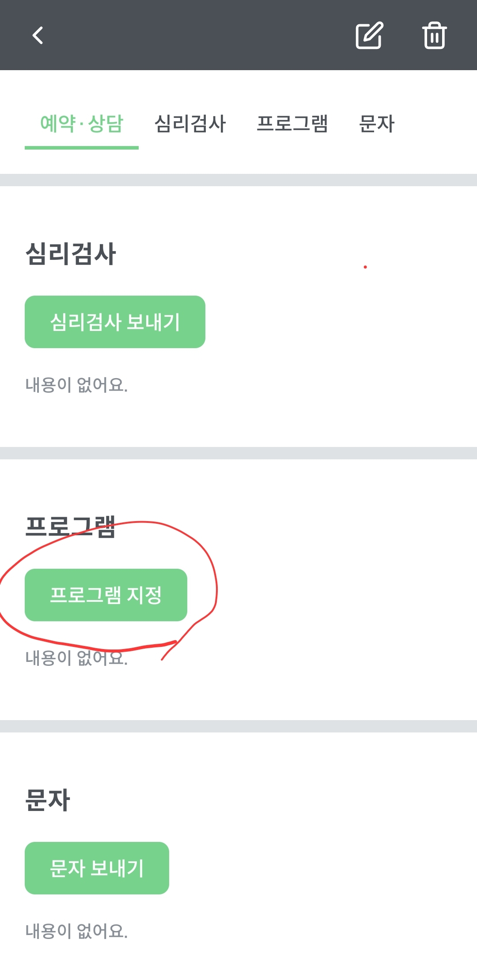477x980 pixels.
Task: Go to the 문자 tab
Action: tap(377, 124)
